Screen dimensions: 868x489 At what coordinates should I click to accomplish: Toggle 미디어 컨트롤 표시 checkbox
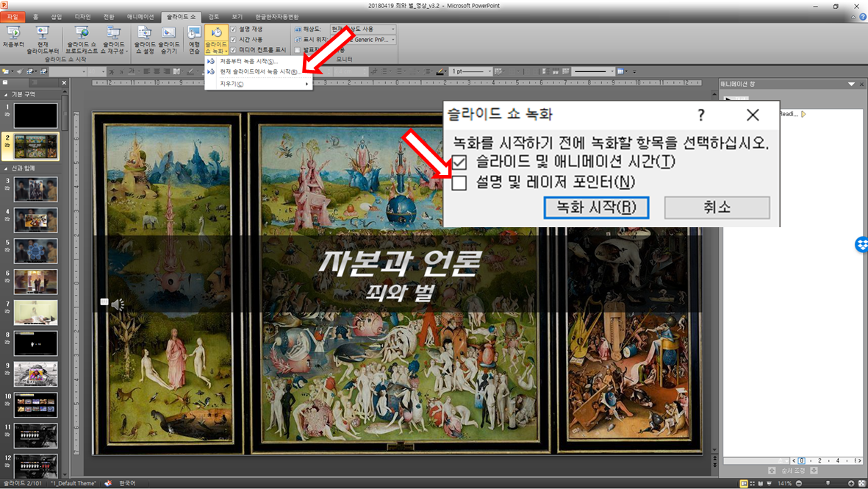[x=233, y=50]
